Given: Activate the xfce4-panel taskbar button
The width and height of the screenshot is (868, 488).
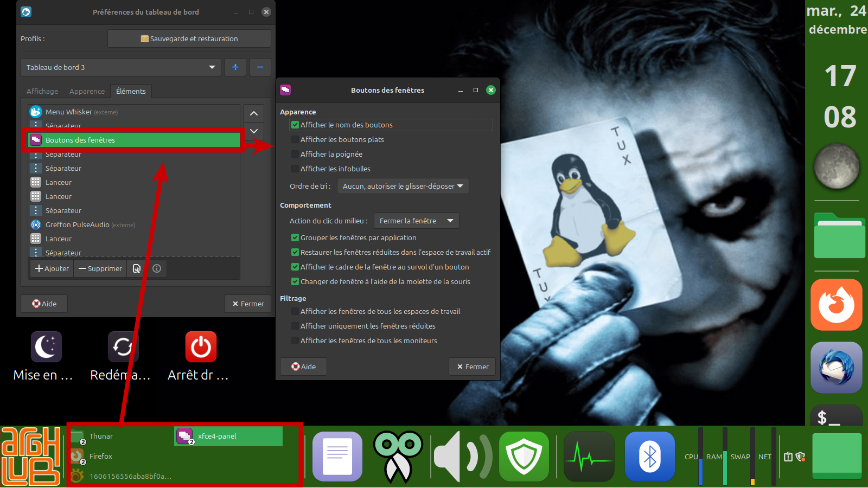Looking at the screenshot, I should coord(228,436).
